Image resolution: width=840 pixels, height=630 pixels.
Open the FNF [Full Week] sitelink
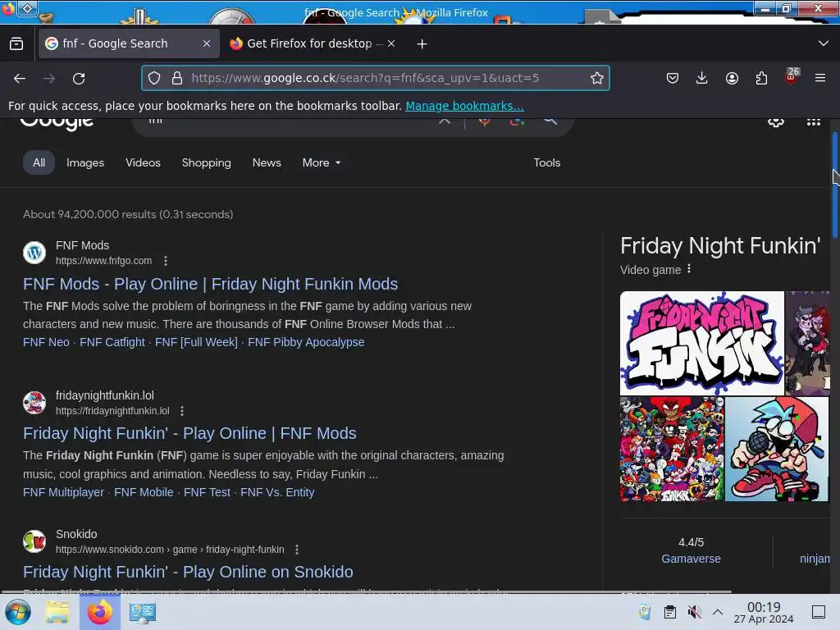(196, 342)
